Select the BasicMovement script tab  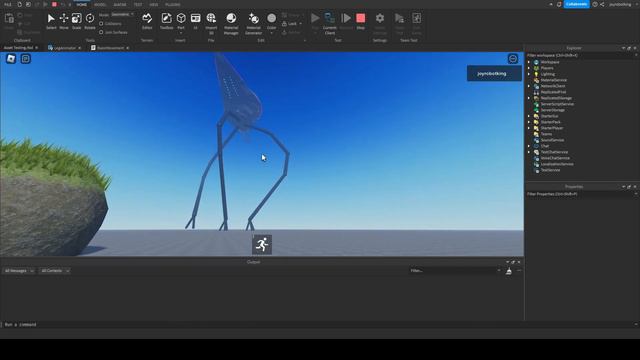pos(110,48)
